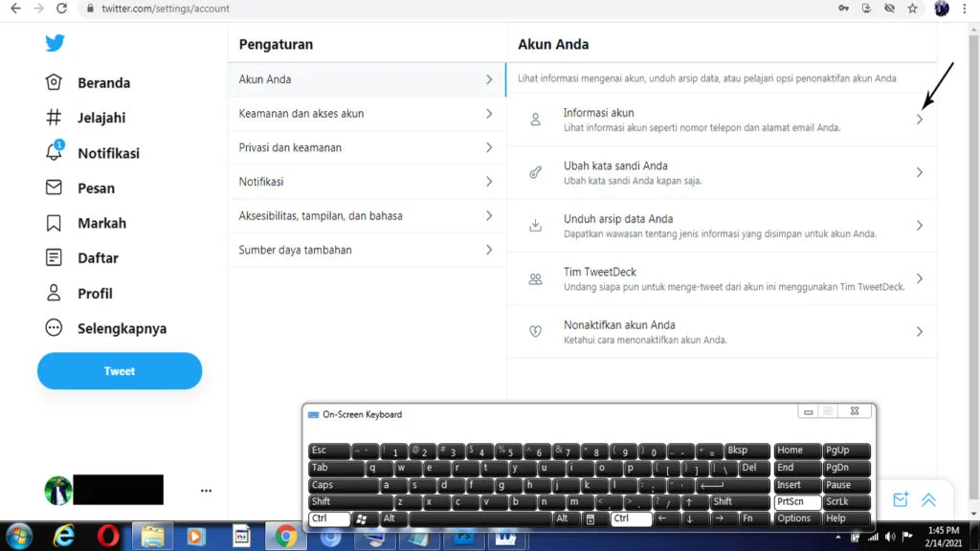The height and width of the screenshot is (551, 980).
Task: Toggle Caps key on On-Screen Keyboard
Action: 344,485
